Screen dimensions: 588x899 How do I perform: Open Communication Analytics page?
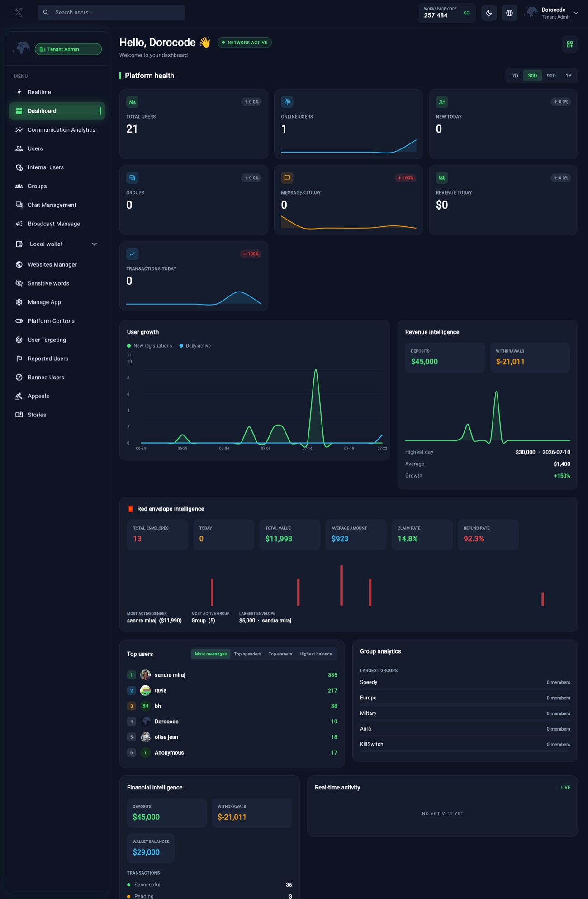click(57, 129)
